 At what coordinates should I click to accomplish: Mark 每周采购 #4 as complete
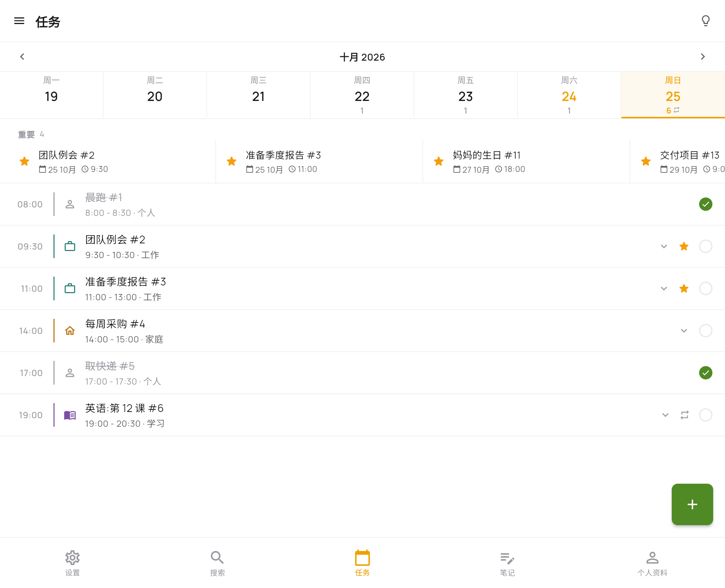706,331
